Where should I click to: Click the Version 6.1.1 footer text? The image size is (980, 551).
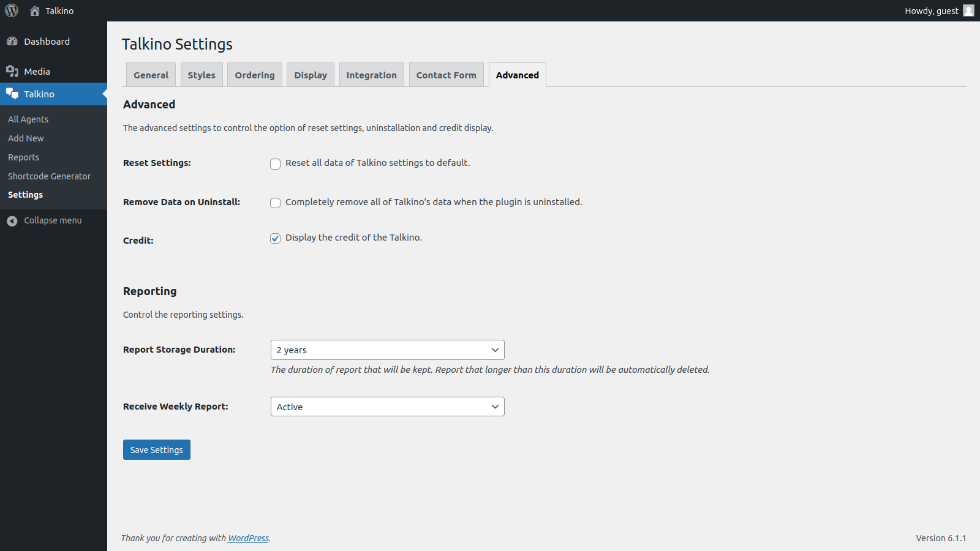pyautogui.click(x=941, y=538)
